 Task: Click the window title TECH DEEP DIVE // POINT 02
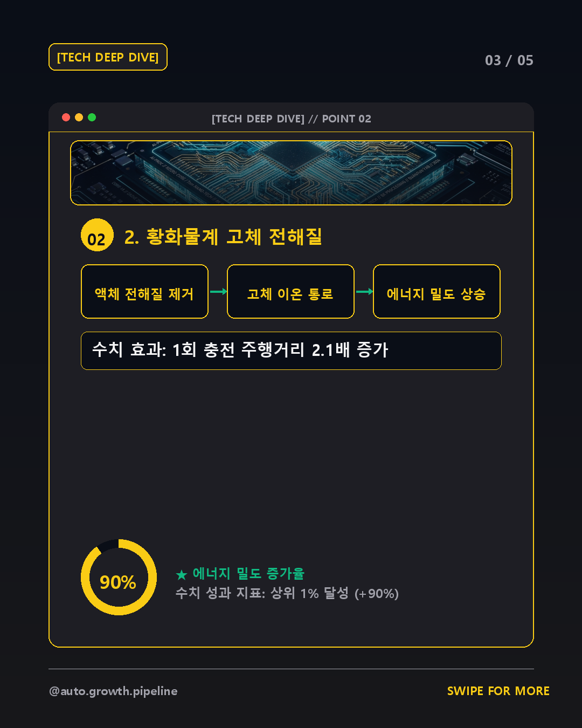pos(292,119)
